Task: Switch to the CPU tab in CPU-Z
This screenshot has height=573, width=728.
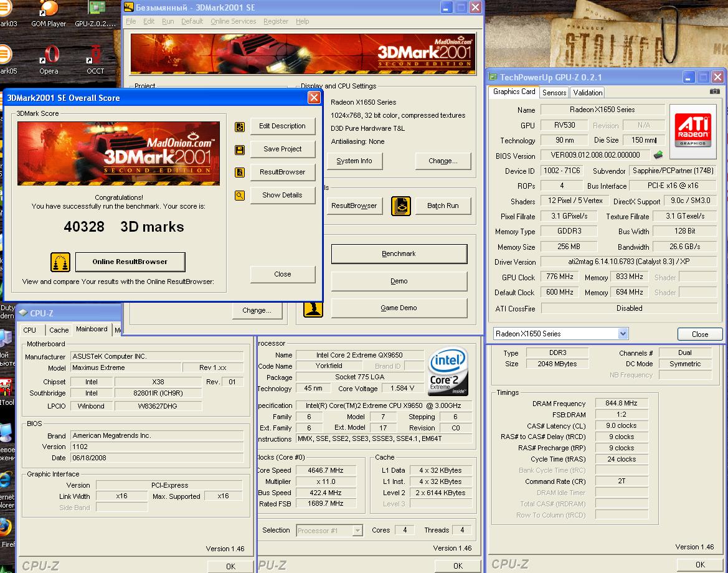Action: (x=30, y=329)
